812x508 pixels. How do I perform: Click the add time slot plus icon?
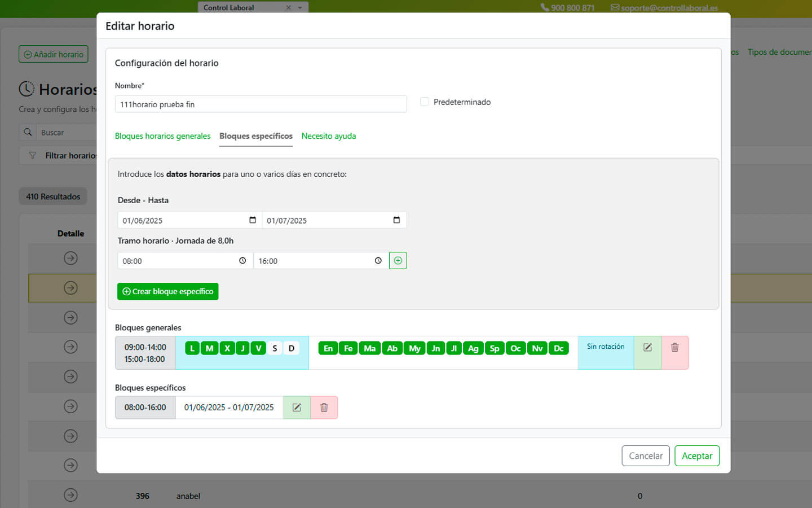click(x=398, y=261)
